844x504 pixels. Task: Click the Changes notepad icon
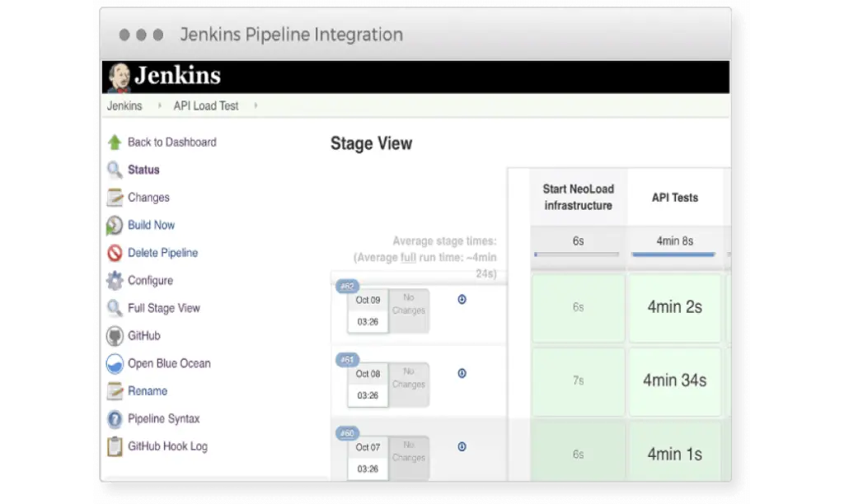[x=115, y=198]
